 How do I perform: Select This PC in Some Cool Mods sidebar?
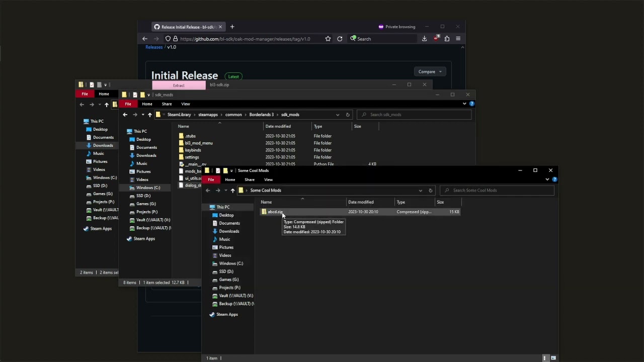(x=223, y=207)
